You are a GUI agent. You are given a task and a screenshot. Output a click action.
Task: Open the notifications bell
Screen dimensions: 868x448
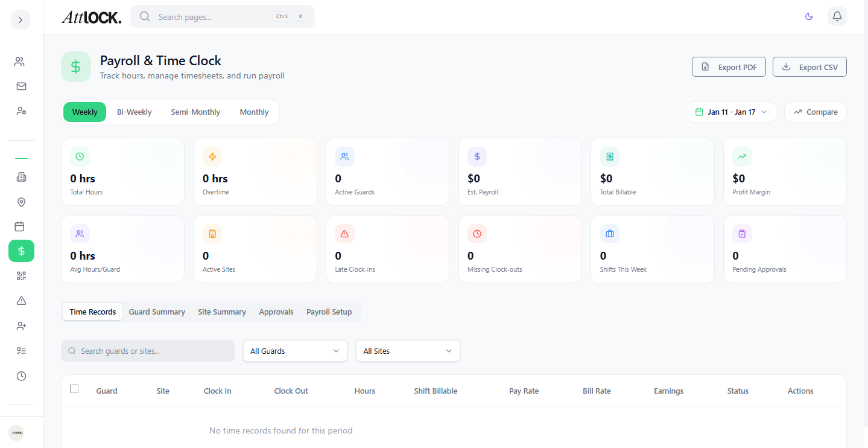837,16
